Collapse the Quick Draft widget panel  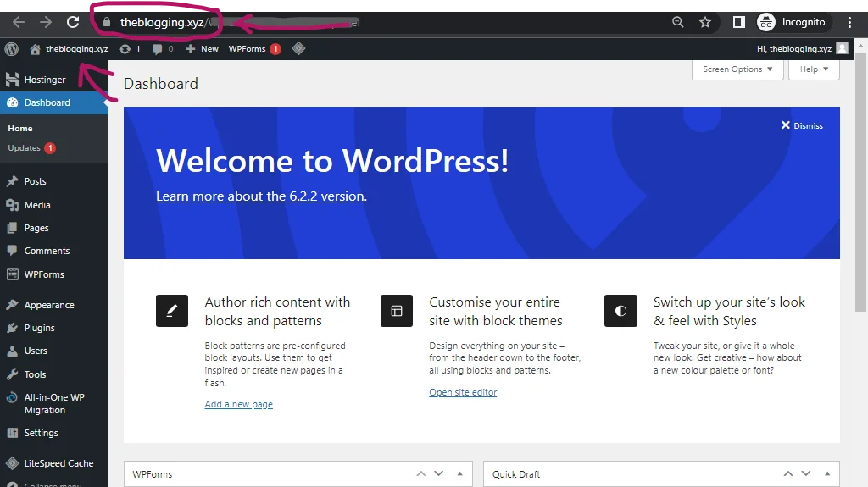coord(827,473)
